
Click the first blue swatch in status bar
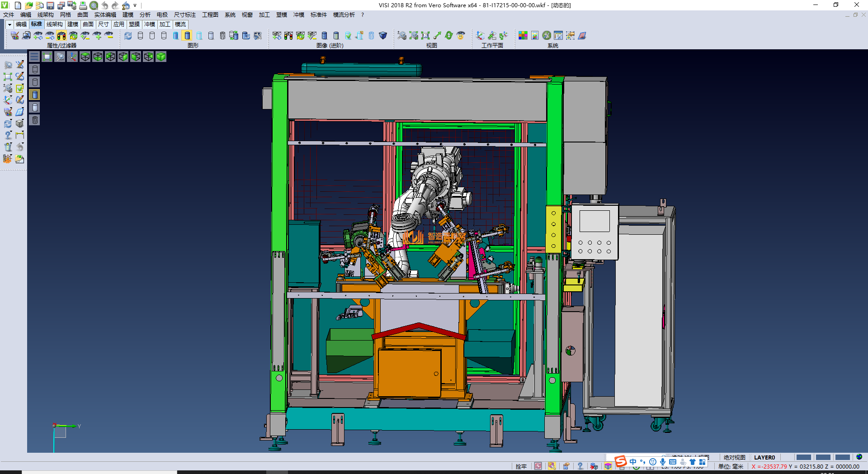click(803, 457)
